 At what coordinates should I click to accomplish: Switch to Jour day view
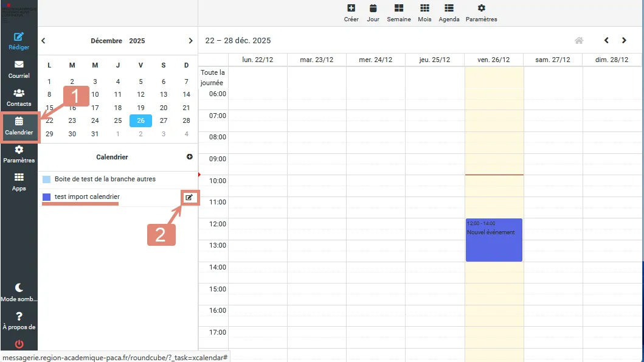click(373, 13)
